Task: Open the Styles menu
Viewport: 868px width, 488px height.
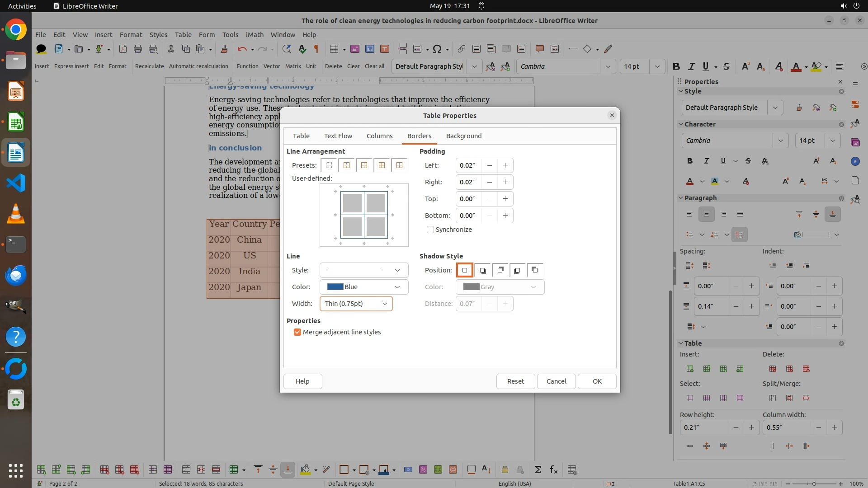Action: point(158,35)
